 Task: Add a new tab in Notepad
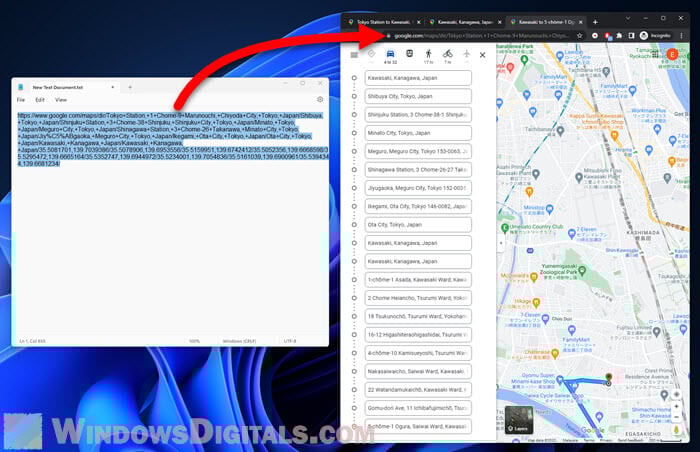point(130,87)
